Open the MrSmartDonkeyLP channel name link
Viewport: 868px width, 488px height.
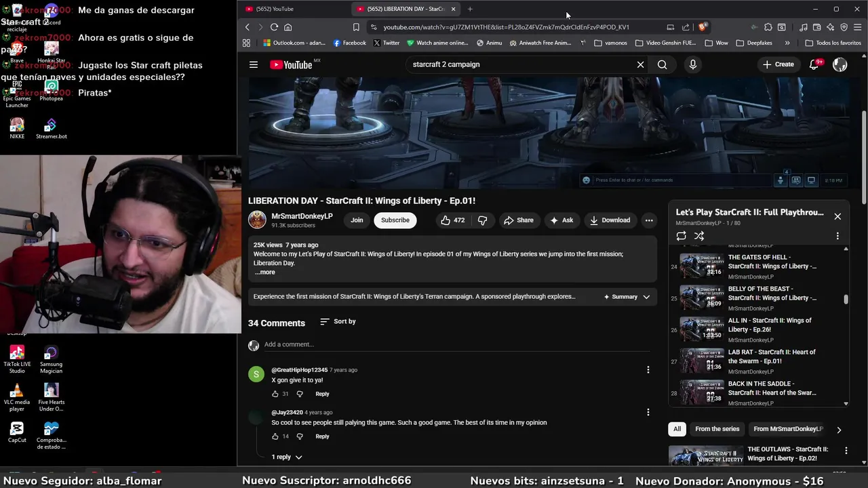coord(302,216)
